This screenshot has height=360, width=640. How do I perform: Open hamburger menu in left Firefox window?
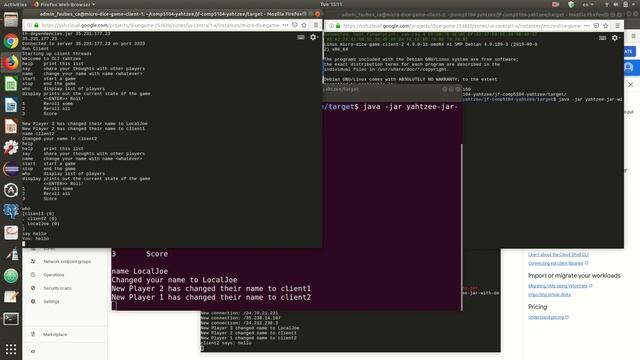pos(316,25)
